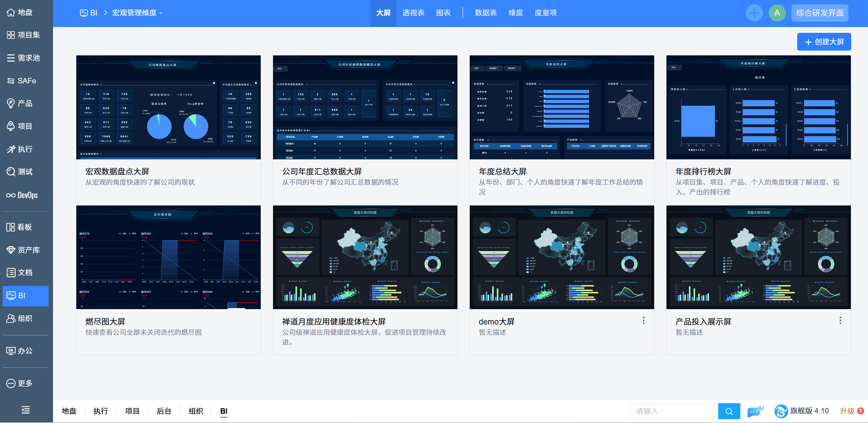Click the search magnifier button
Screen dimensions: 868x423
(x=729, y=411)
